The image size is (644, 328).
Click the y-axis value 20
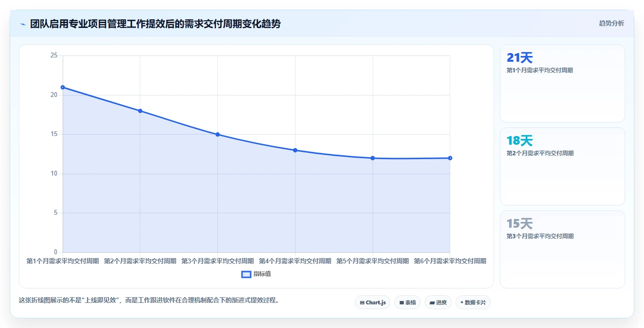pos(54,95)
